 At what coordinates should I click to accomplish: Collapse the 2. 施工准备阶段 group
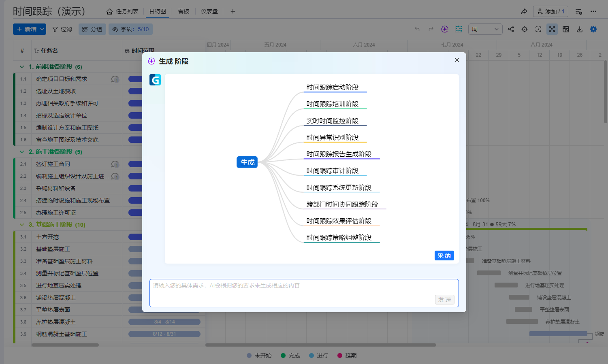[x=22, y=152]
